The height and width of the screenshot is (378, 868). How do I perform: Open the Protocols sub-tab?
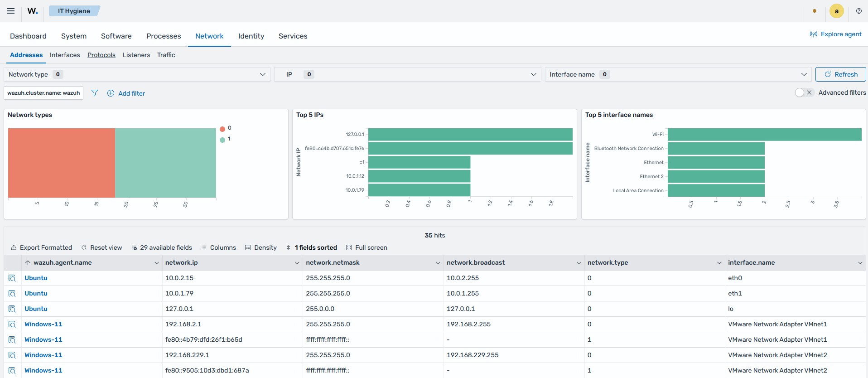coord(101,55)
